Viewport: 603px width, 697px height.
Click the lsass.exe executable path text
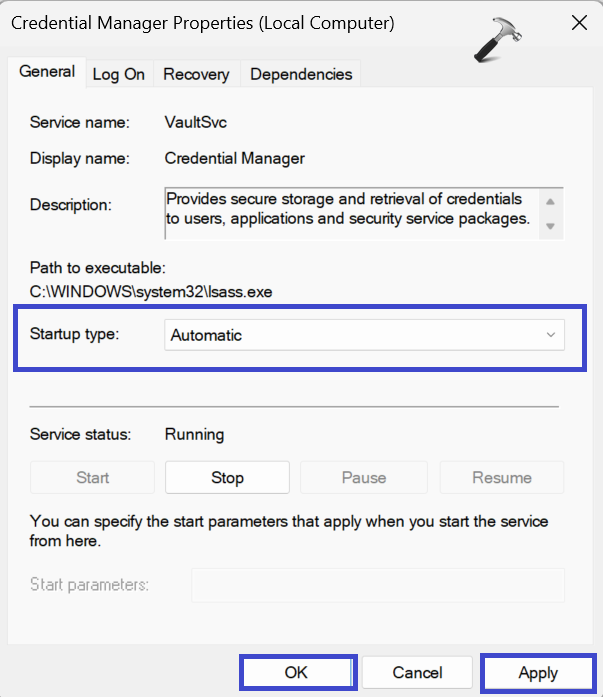click(151, 292)
